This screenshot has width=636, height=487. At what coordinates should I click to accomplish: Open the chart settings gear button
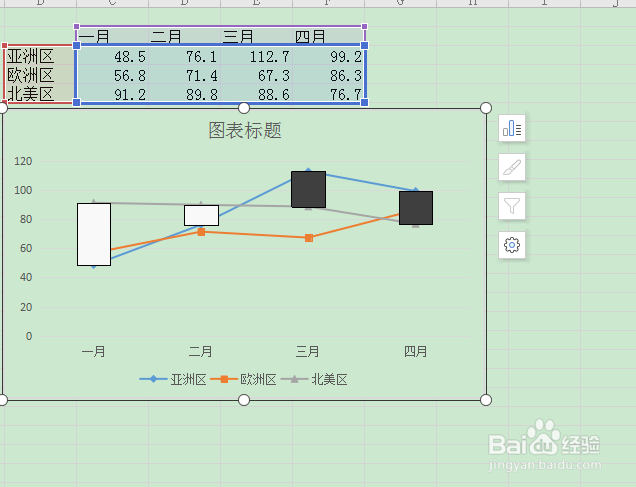512,245
